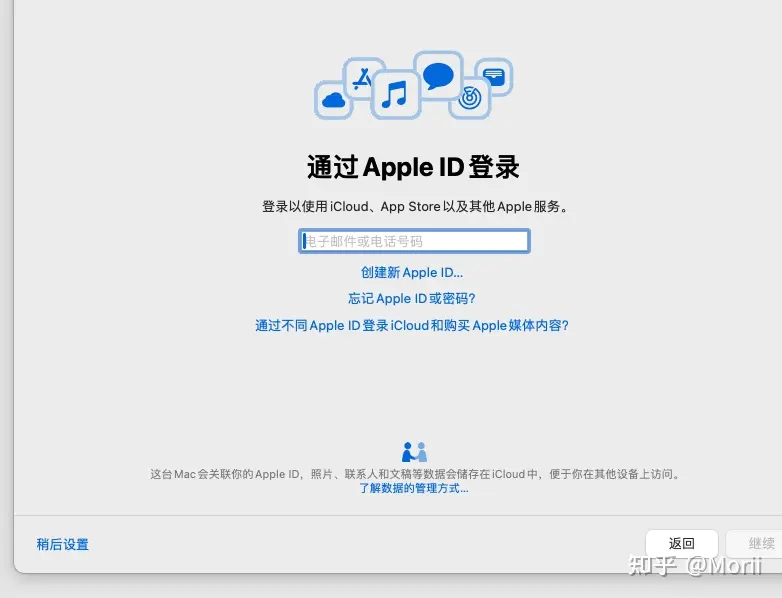782x598 pixels.
Task: Click the Find My radar icon
Action: coord(470,98)
